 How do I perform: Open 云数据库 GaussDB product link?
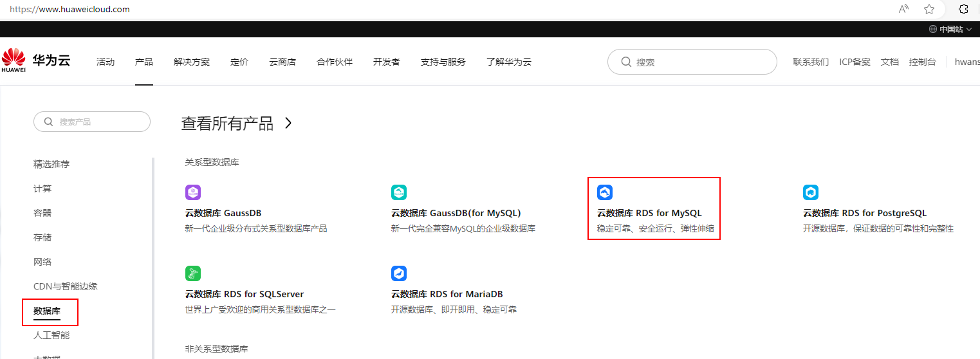click(223, 213)
